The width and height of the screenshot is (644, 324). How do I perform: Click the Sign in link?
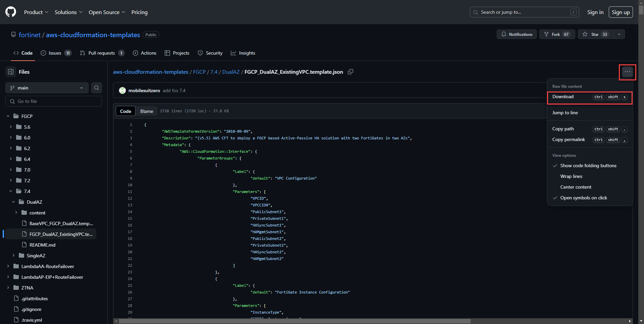click(595, 12)
